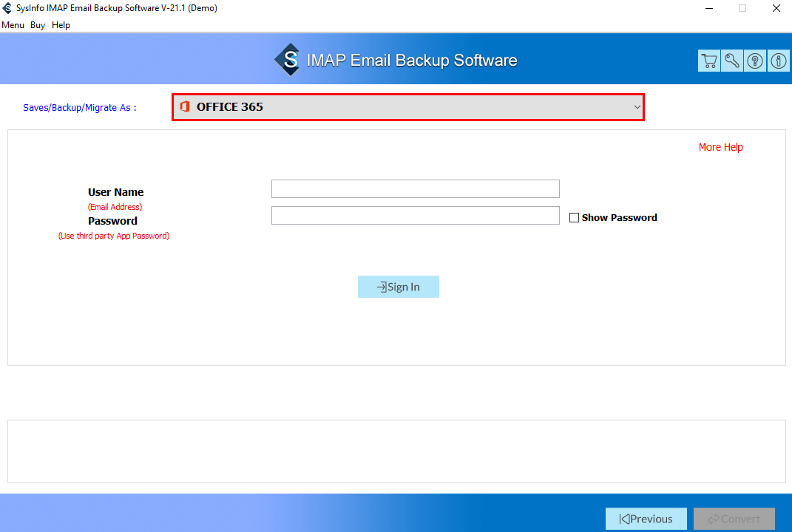Focus the User Name email field
The width and height of the screenshot is (792, 532).
click(x=415, y=188)
